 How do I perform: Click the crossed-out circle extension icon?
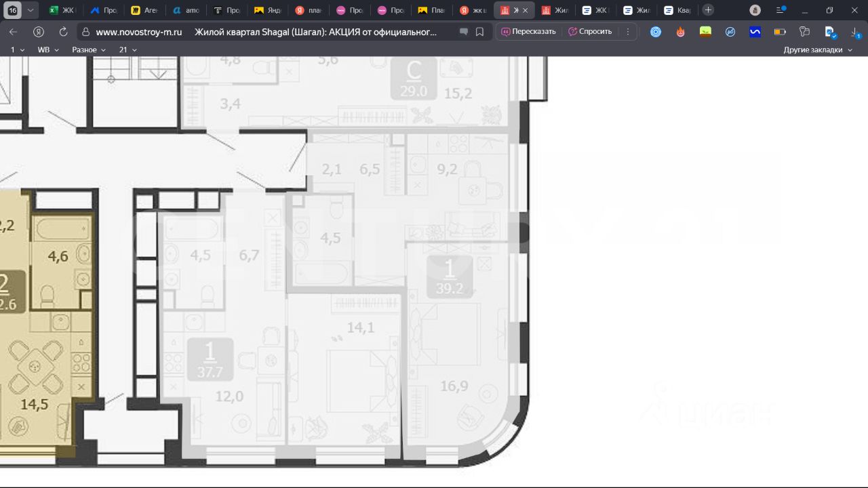730,32
